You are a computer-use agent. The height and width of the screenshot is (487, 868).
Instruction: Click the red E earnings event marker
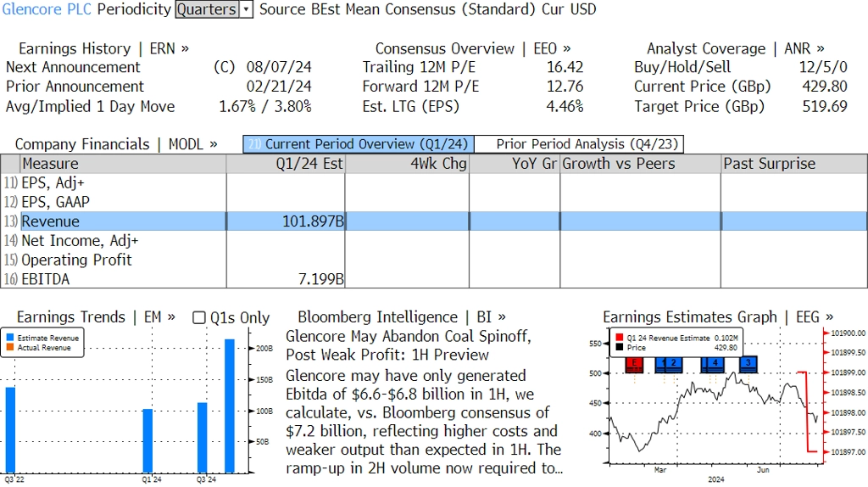pos(634,364)
